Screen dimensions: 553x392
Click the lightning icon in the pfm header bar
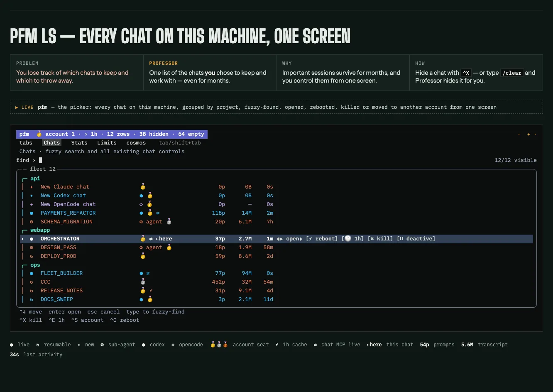[x=86, y=134]
